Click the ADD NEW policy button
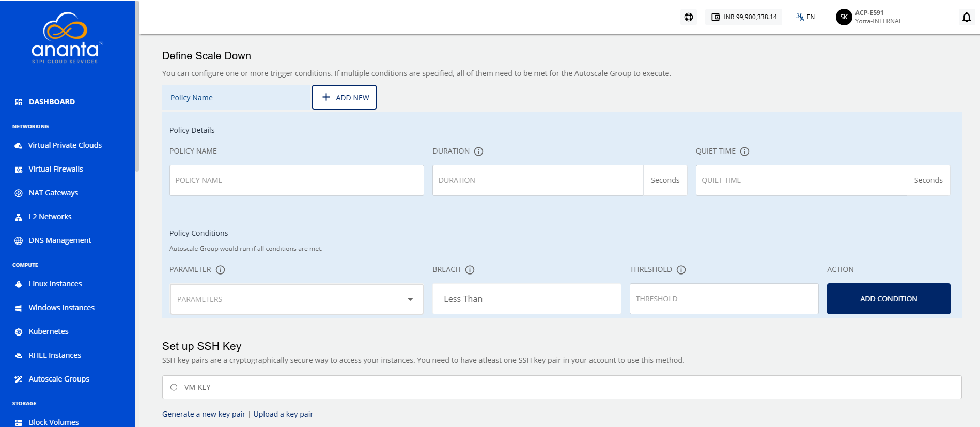 [x=344, y=97]
